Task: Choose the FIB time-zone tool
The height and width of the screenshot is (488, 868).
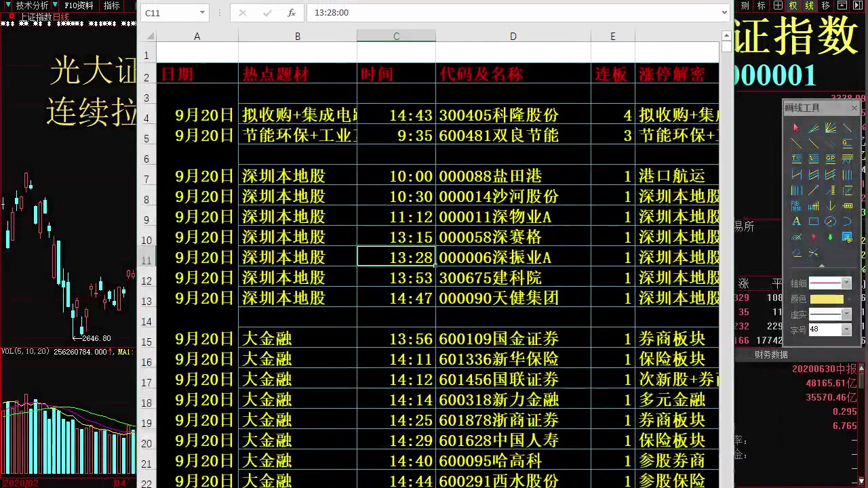Action: (x=797, y=206)
